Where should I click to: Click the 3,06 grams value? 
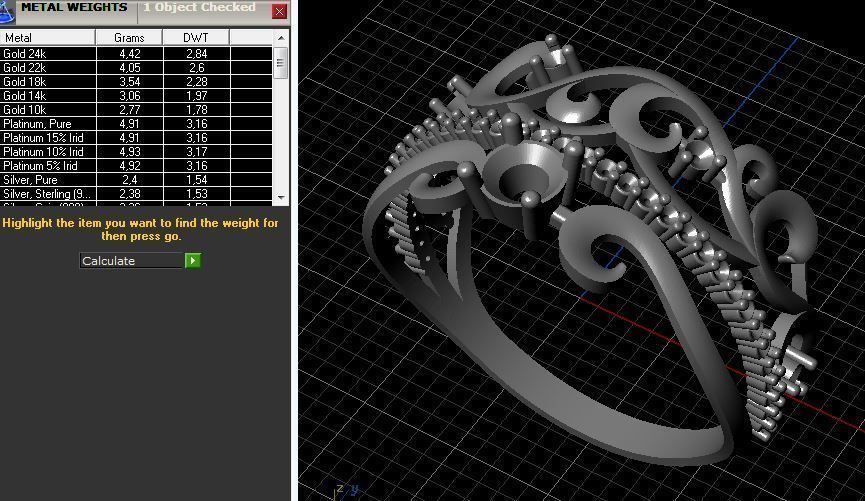pos(130,95)
